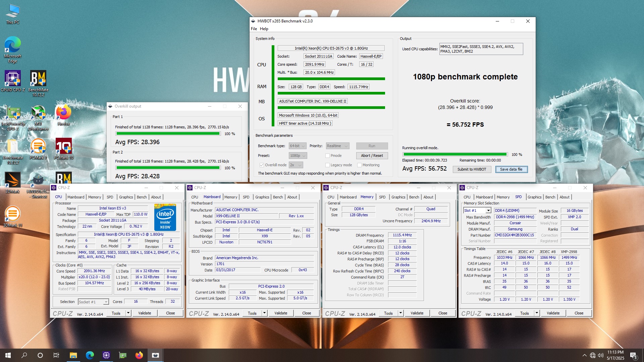Open Microsoft Edge desktop shortcut
The height and width of the screenshot is (362, 644).
tap(13, 50)
